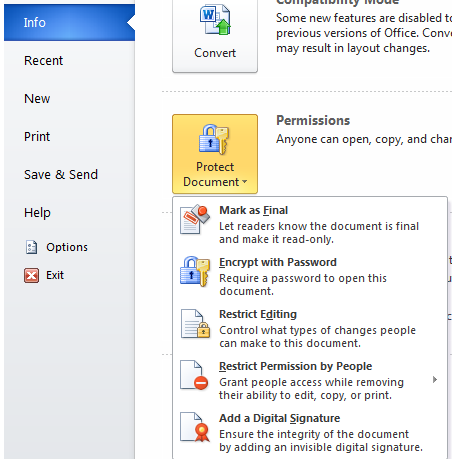Viewport: 460px width, 464px height.
Task: Click the Add a Digital Signature ribbon icon
Action: tap(195, 427)
